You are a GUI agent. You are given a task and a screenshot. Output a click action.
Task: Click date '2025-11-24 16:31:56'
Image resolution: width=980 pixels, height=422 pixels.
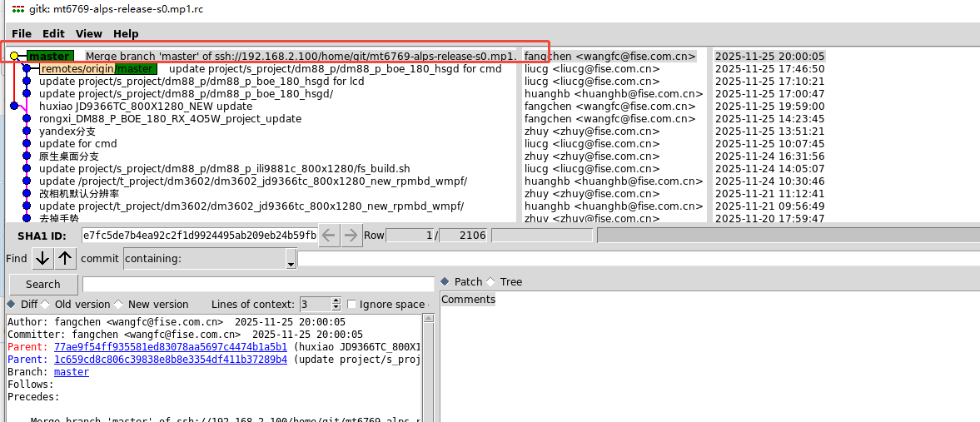point(770,156)
